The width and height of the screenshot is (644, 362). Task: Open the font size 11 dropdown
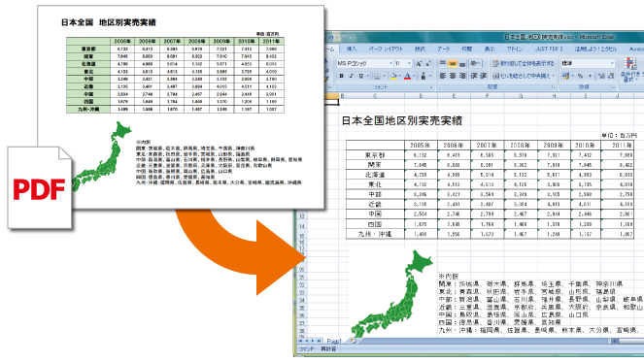point(409,64)
